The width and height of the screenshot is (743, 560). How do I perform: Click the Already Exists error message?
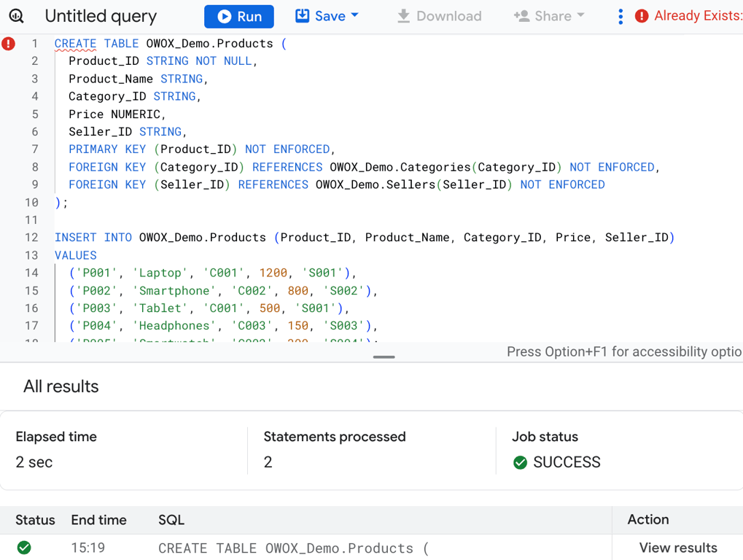click(699, 15)
